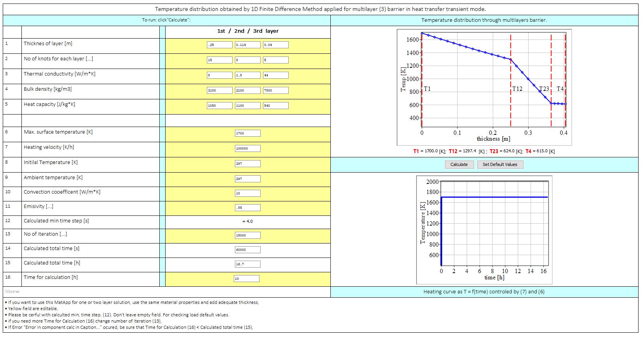Viewport: 644px width, 337px height.
Task: Click 'Temperature distribution through multilayers barrier' heading
Action: tap(484, 20)
